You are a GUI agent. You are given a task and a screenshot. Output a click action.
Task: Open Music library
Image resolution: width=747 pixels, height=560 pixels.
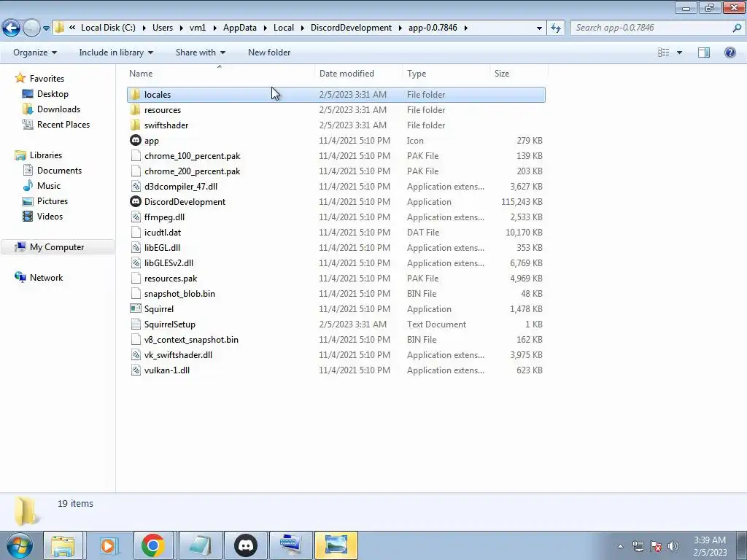(x=49, y=186)
